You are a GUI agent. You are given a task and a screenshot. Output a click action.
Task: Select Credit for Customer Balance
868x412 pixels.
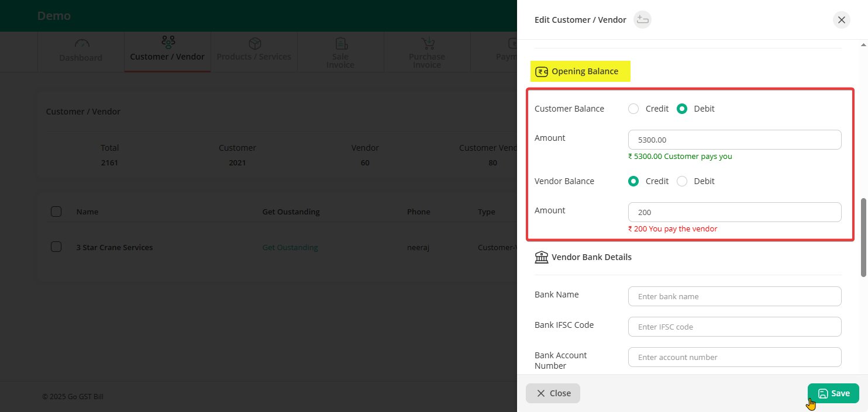pos(633,109)
